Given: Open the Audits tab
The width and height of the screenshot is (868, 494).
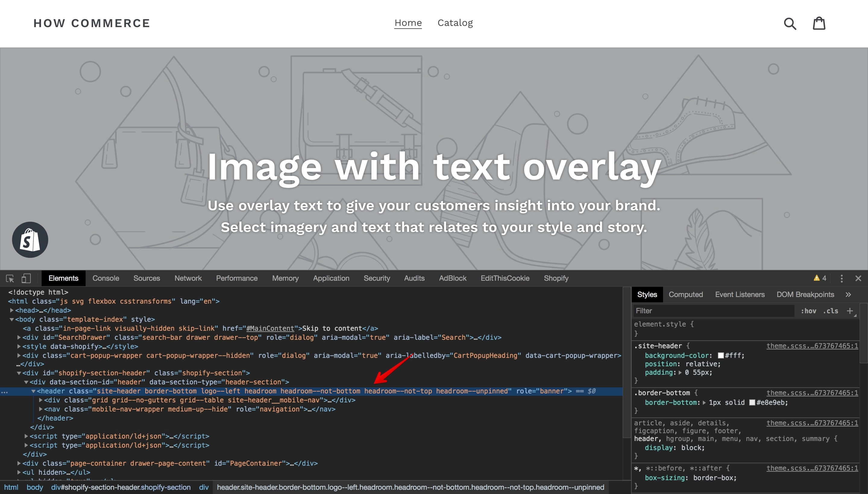Looking at the screenshot, I should click(414, 278).
